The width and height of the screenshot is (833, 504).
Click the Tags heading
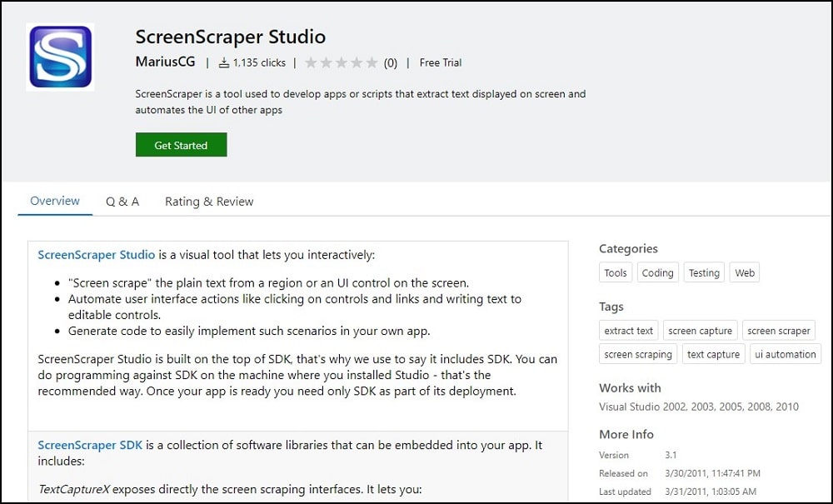[611, 307]
